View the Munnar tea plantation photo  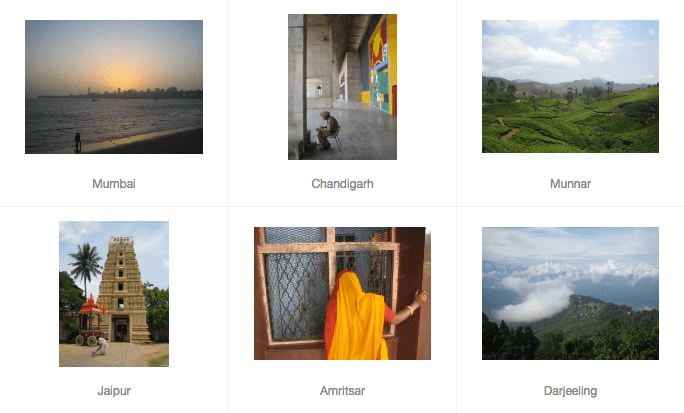coord(570,86)
